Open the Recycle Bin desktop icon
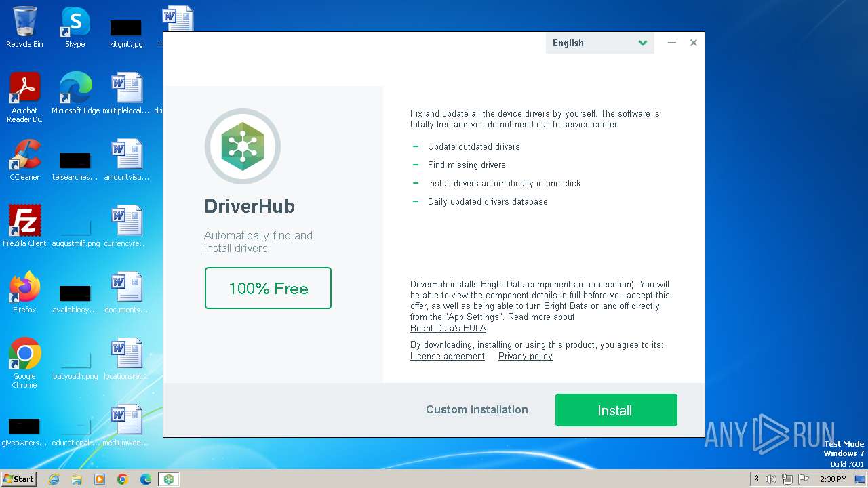868x488 pixels. coord(24,28)
